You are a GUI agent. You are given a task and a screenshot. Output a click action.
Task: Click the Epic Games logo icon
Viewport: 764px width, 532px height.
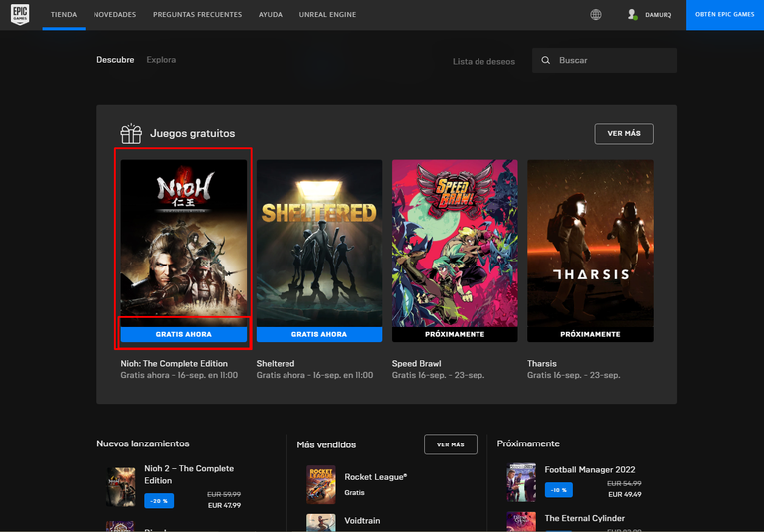click(20, 15)
